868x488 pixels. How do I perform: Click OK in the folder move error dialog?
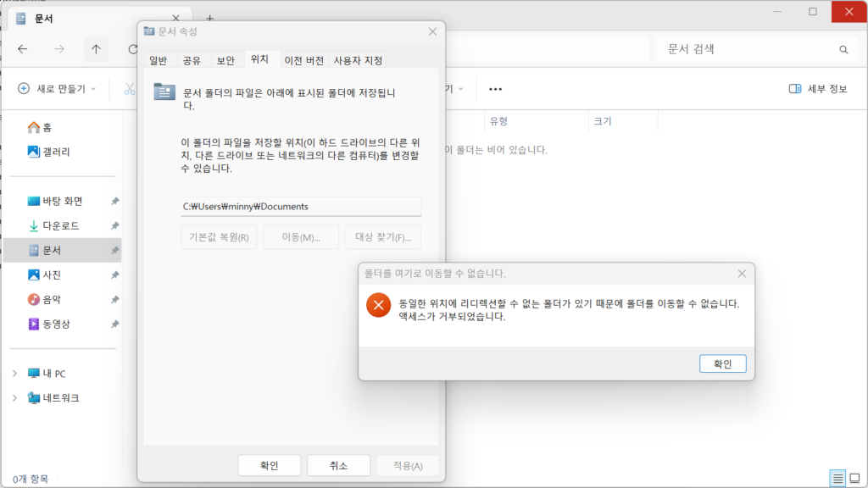point(722,363)
